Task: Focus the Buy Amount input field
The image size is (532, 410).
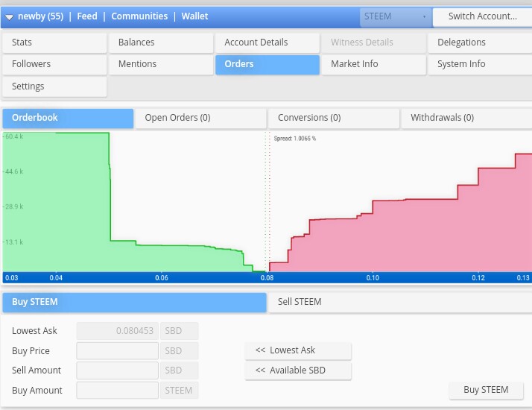Action: (118, 391)
